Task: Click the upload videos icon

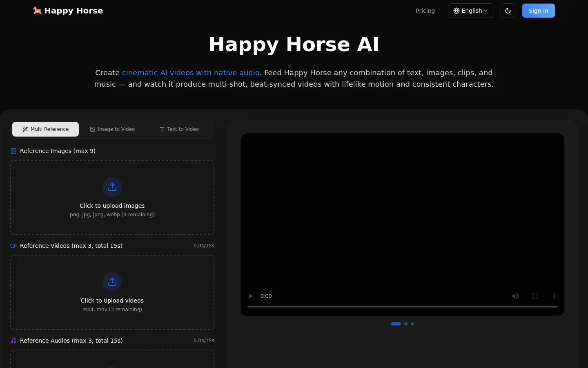Action: 112,282
